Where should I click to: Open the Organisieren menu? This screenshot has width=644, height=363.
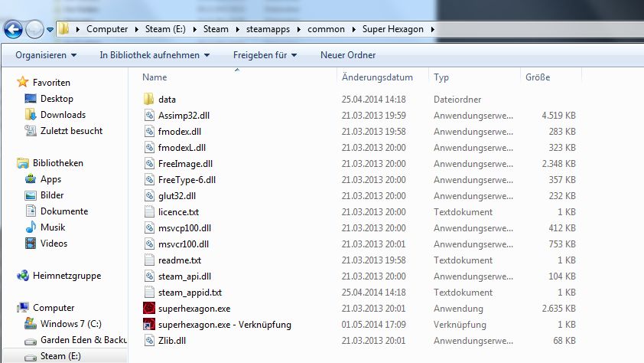click(x=46, y=55)
